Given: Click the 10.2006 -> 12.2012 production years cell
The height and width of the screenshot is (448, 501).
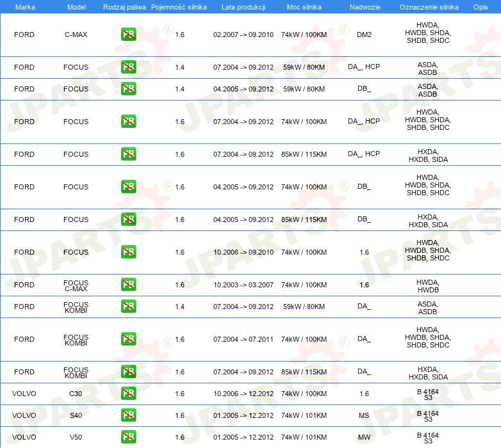Looking at the screenshot, I should pos(243,394).
